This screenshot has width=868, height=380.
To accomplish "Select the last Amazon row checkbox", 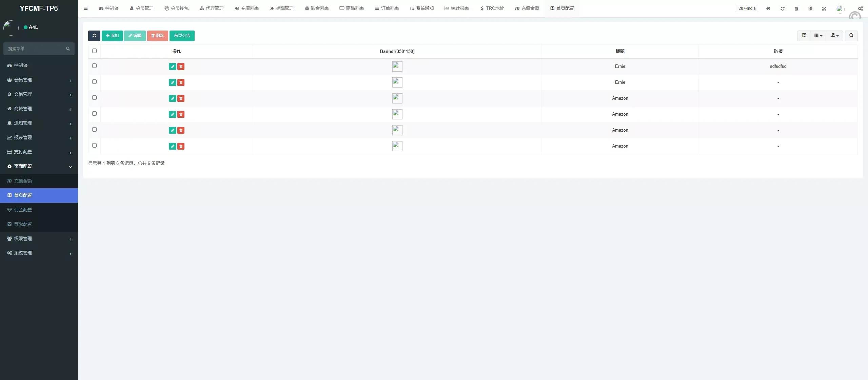I will click(x=94, y=146).
